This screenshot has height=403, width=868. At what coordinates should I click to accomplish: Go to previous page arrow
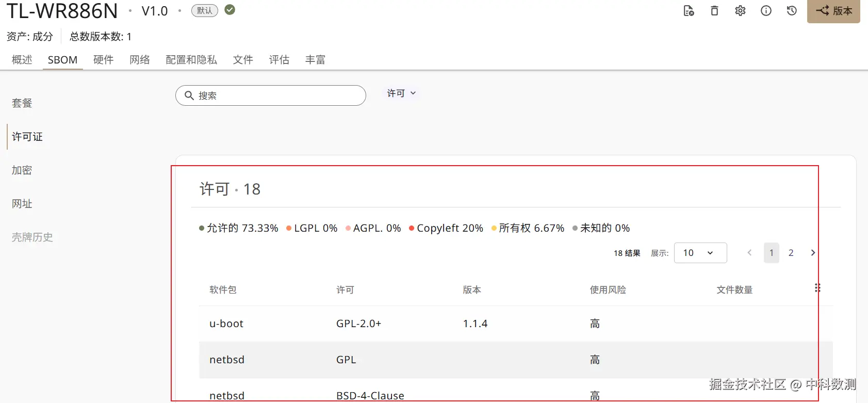[x=749, y=253]
